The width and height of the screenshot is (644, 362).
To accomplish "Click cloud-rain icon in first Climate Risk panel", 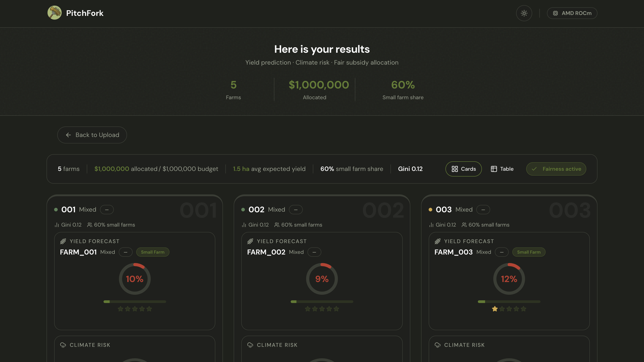I will pos(63,345).
